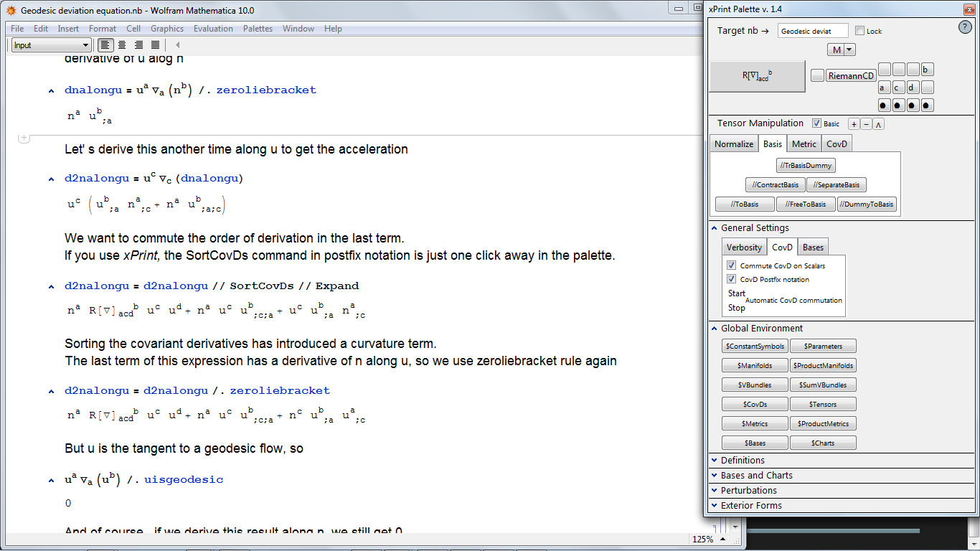Click the toolbar collapse triangle arrow
Image resolution: width=980 pixels, height=551 pixels.
pyautogui.click(x=177, y=45)
